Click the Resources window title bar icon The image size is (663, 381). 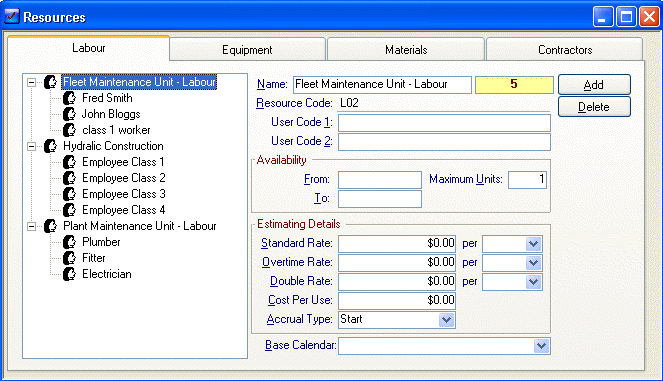[12, 16]
